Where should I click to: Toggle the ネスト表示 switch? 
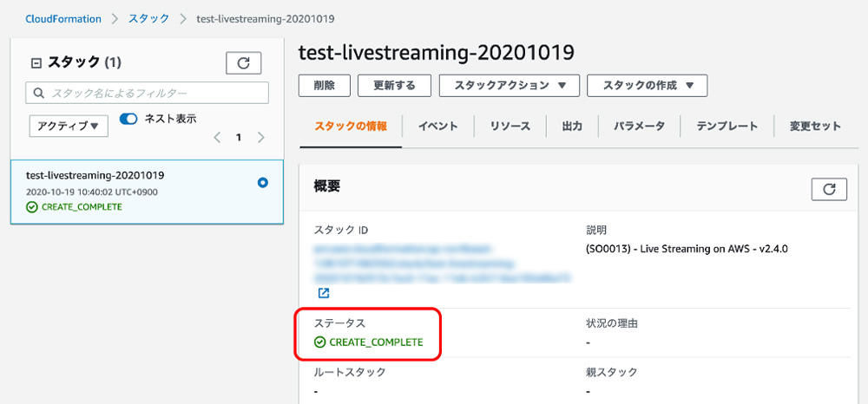pyautogui.click(x=128, y=118)
